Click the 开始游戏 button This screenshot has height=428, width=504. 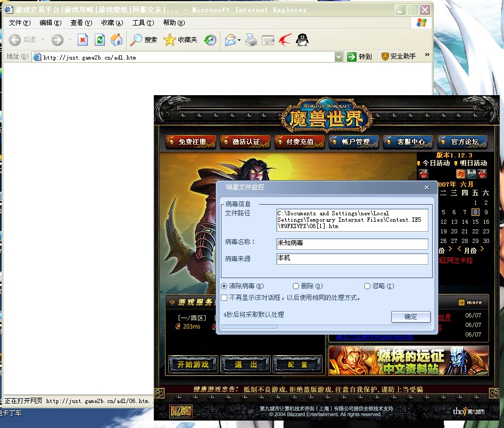(193, 364)
